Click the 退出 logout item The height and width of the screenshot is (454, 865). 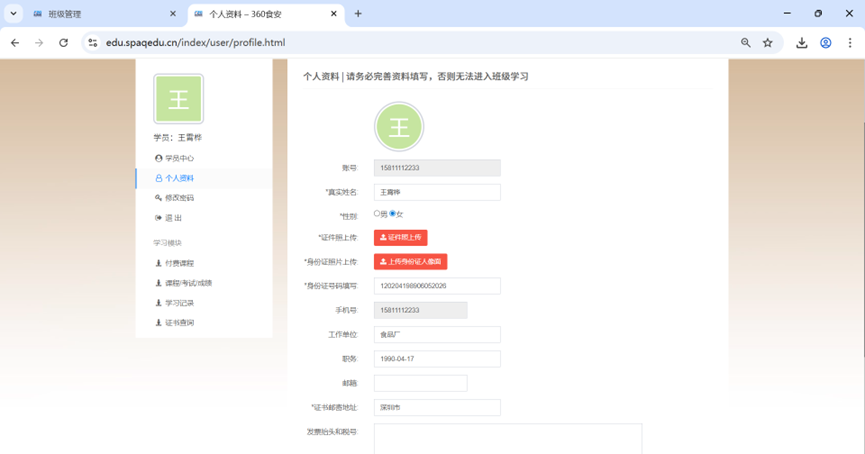coord(173,218)
